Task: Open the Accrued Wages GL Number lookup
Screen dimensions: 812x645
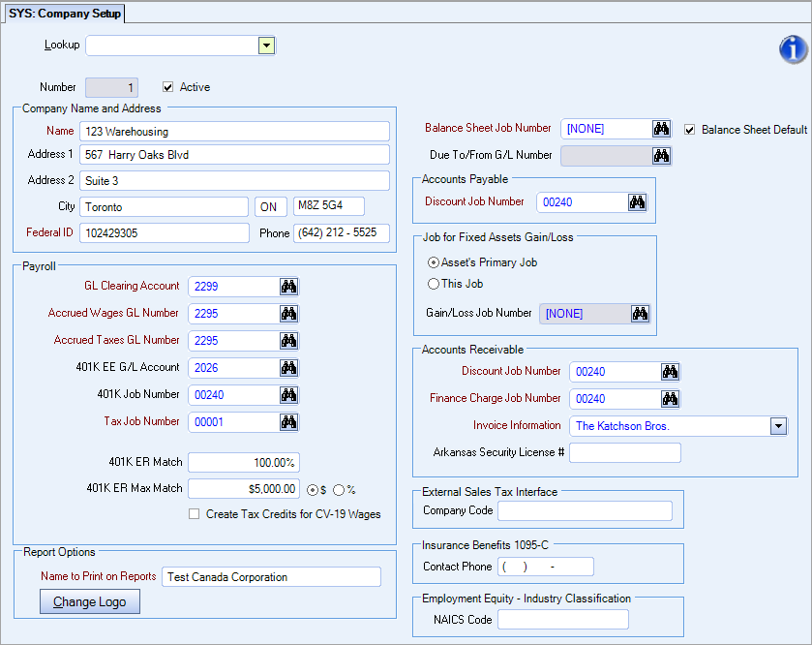Action: point(288,313)
